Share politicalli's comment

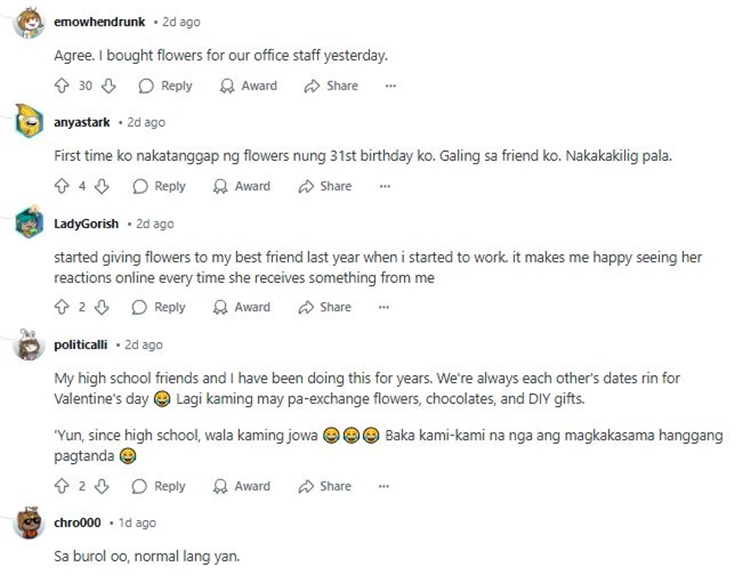point(326,486)
